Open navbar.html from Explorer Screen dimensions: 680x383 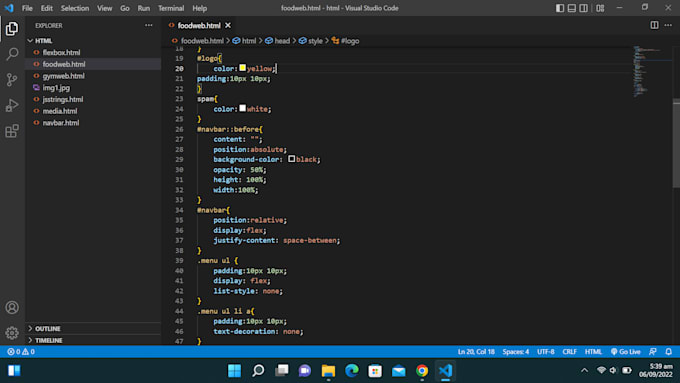pyautogui.click(x=93, y=123)
